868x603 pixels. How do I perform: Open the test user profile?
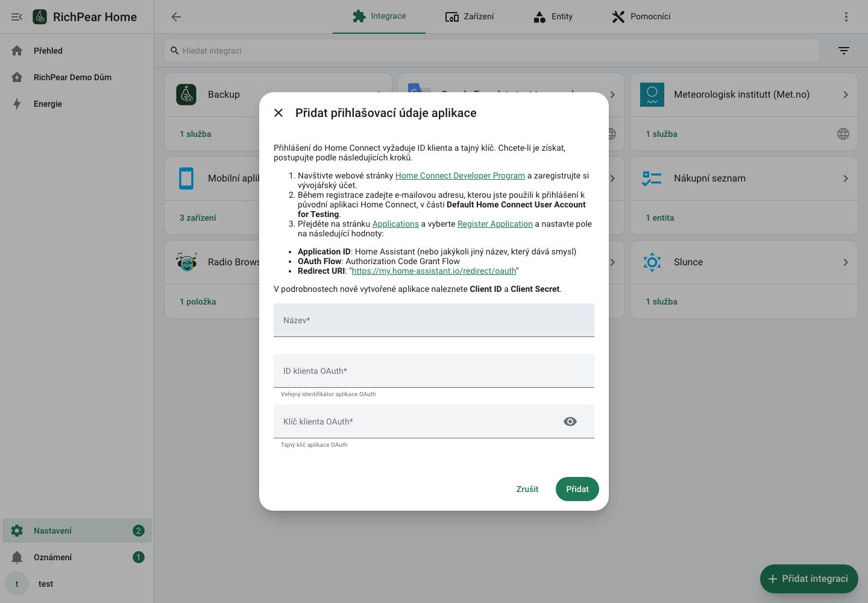pos(77,584)
